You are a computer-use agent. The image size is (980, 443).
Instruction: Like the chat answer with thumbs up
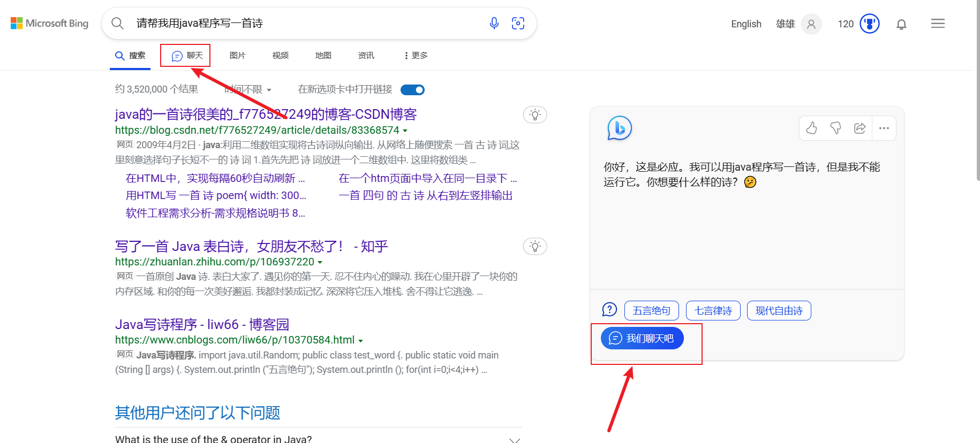811,128
